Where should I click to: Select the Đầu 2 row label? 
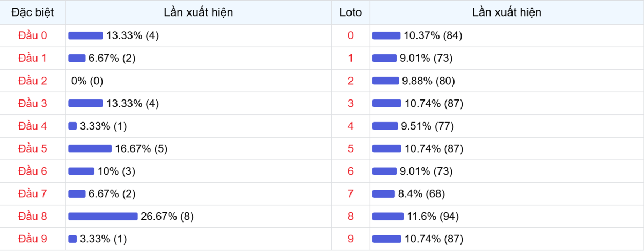(x=33, y=81)
